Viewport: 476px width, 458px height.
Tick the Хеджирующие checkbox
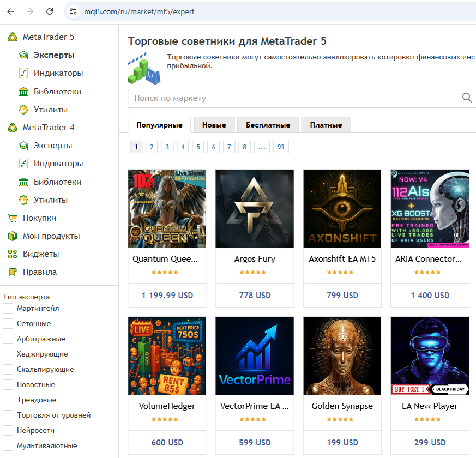click(8, 354)
